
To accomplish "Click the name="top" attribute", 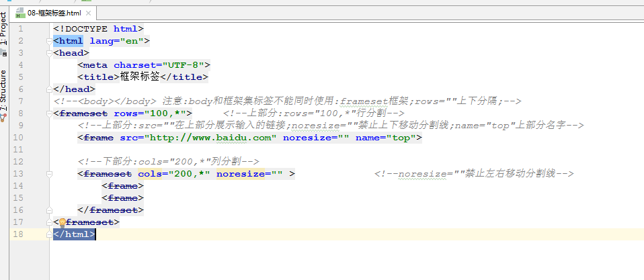I will pos(386,138).
